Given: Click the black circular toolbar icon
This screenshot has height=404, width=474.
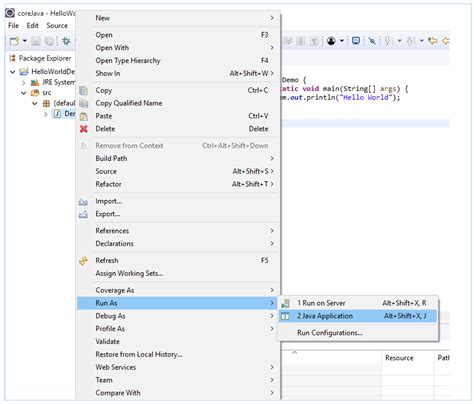Looking at the screenshot, I should tap(331, 41).
